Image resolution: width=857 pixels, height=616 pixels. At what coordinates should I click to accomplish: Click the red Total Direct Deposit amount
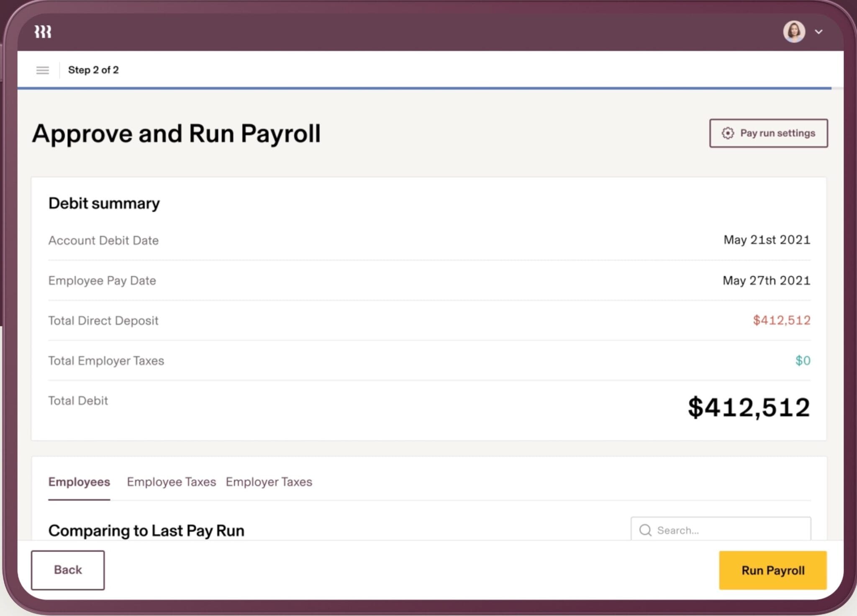(x=782, y=320)
